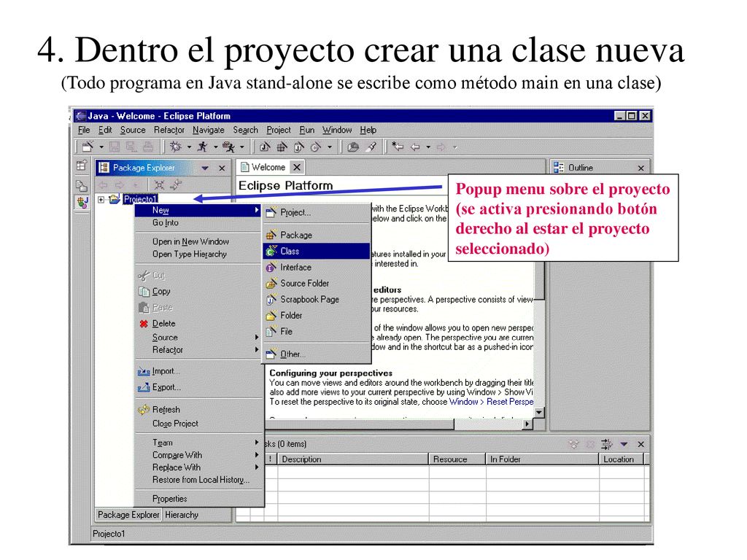Image resolution: width=747 pixels, height=560 pixels.
Task: Click the Open a Perspective shortcut icon
Action: tap(82, 166)
